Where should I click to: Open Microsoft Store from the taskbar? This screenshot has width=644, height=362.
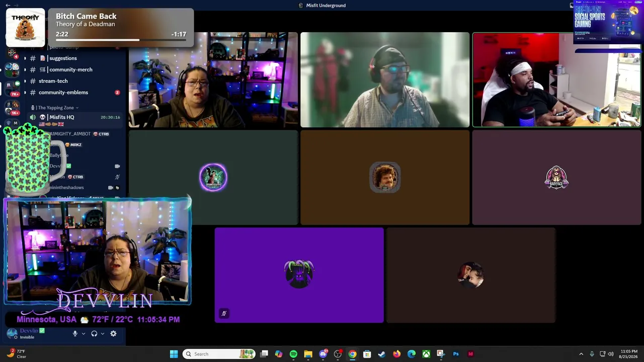[x=367, y=354]
